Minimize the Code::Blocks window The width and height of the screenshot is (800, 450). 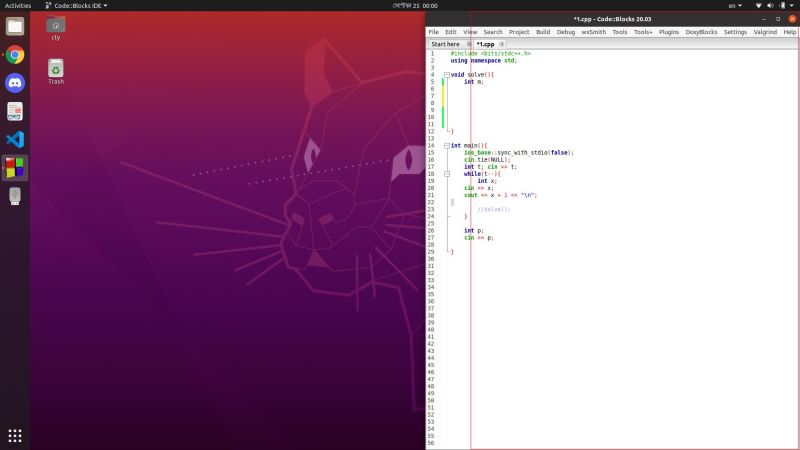pyautogui.click(x=764, y=19)
